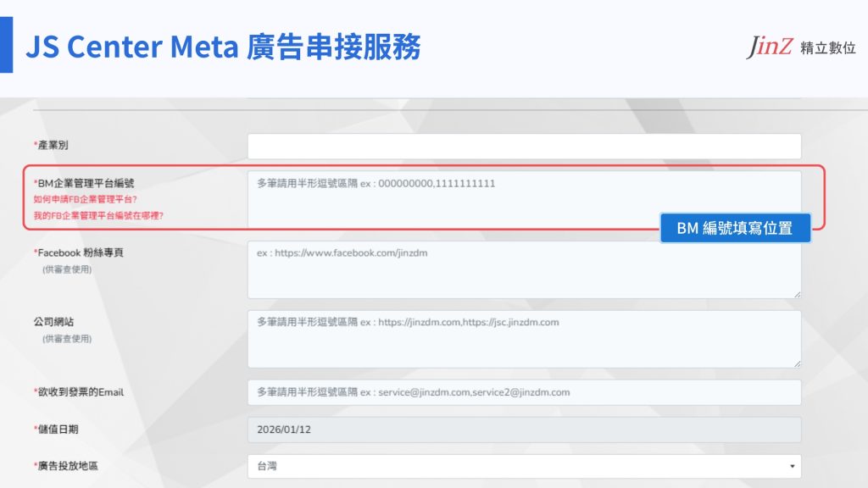
Task: Click the BM企業管理平台編號 label text
Action: click(x=85, y=182)
